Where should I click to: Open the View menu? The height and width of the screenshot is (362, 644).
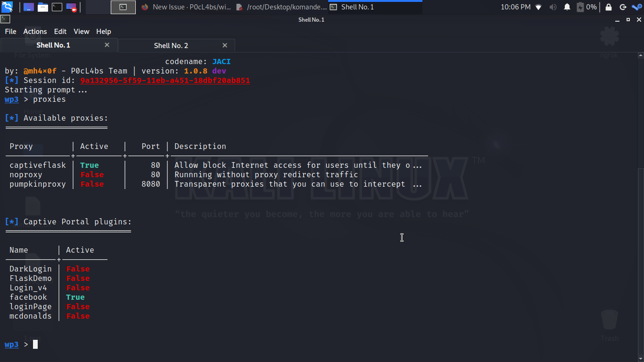click(x=81, y=32)
